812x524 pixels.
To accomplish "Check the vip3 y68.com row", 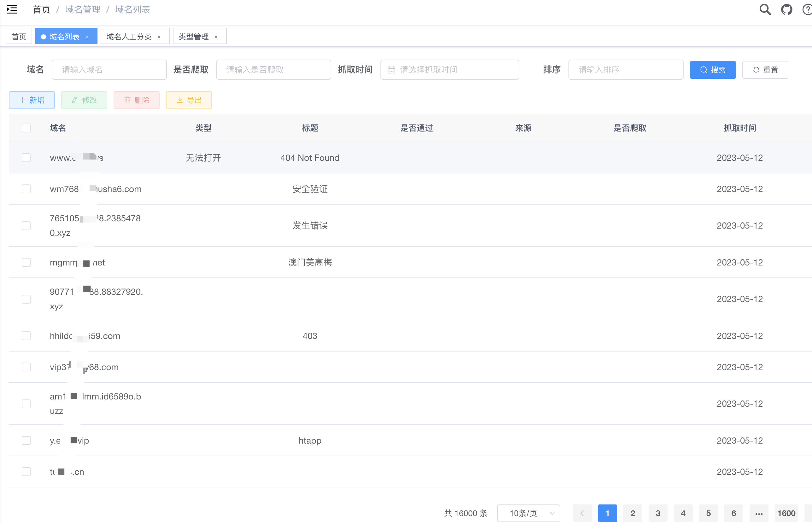I will tap(26, 367).
